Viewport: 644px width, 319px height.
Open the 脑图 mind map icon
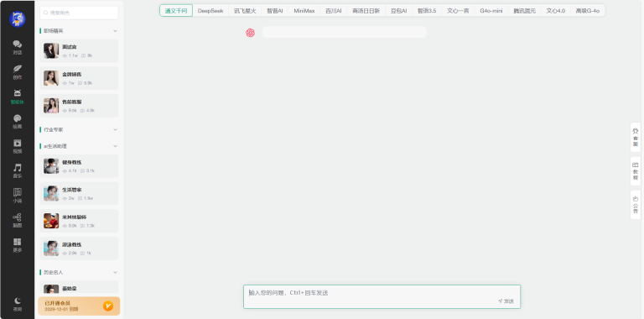pos(18,220)
